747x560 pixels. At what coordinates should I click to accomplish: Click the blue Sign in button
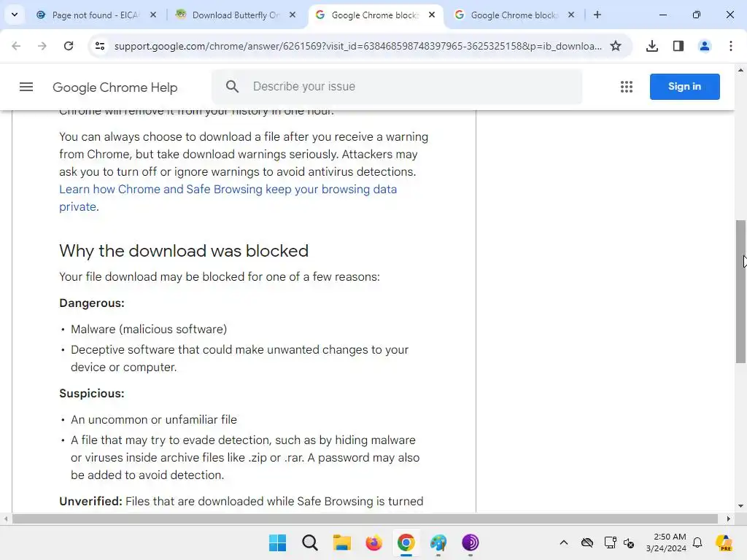point(684,87)
